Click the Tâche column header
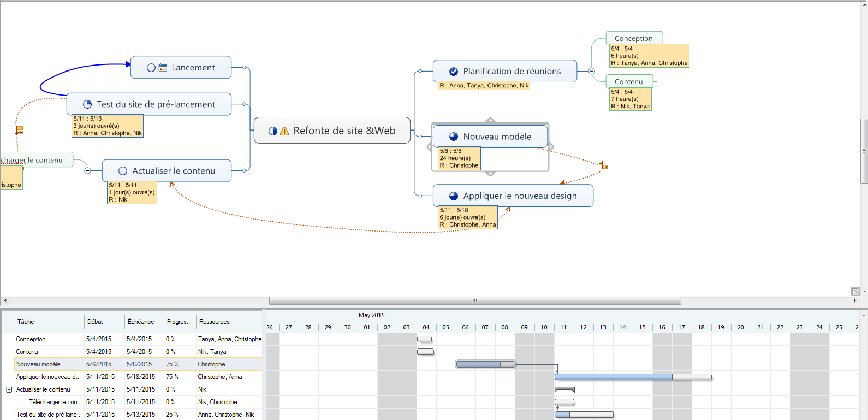Viewport: 868px width, 420px height. pos(26,322)
